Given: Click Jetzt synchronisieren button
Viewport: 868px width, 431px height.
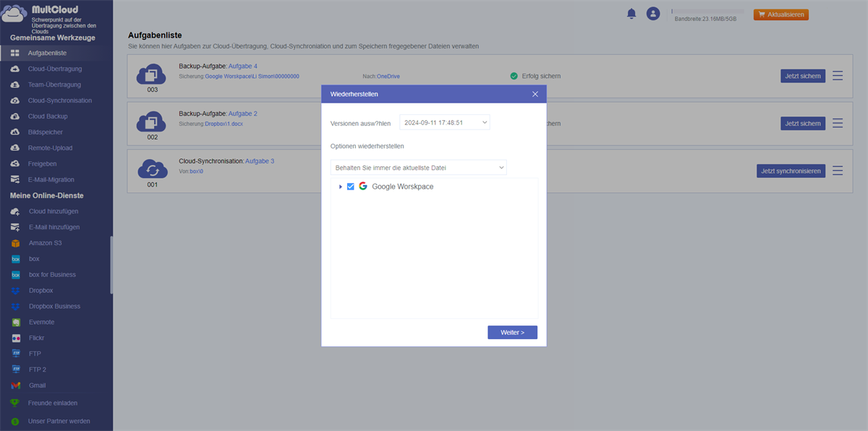Looking at the screenshot, I should [791, 171].
